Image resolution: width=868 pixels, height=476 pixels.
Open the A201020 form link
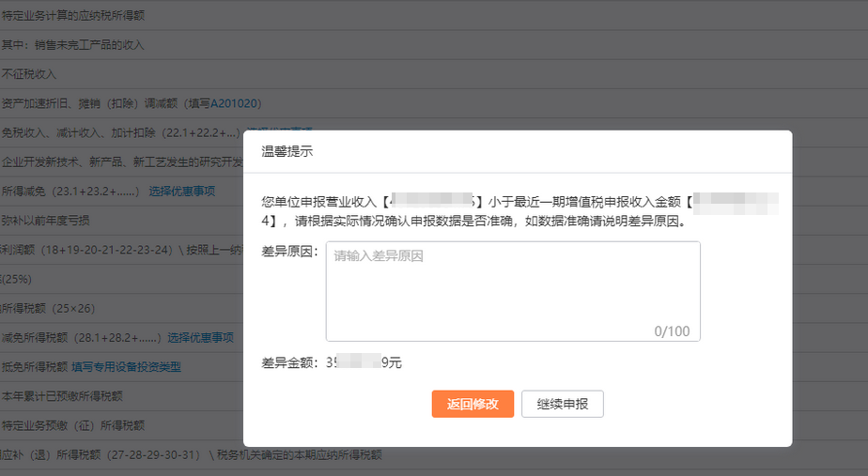click(x=235, y=103)
